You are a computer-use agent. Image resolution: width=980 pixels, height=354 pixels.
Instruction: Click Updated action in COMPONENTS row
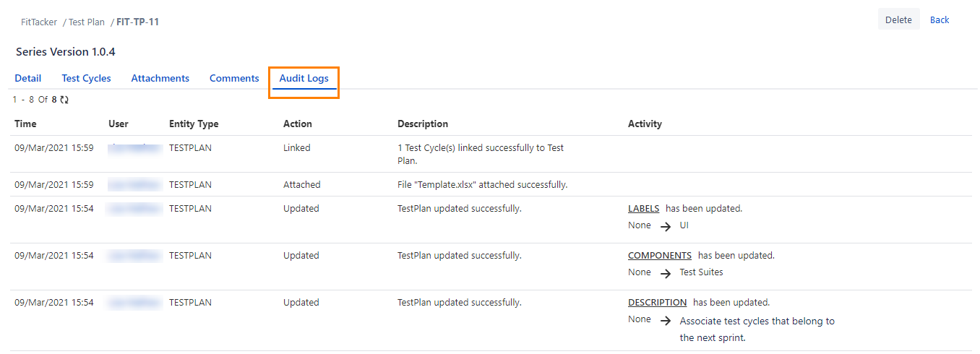301,255
